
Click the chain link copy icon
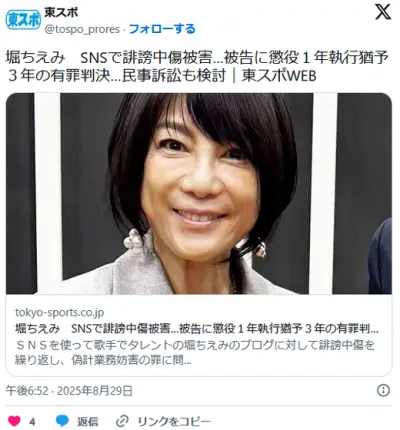click(122, 421)
